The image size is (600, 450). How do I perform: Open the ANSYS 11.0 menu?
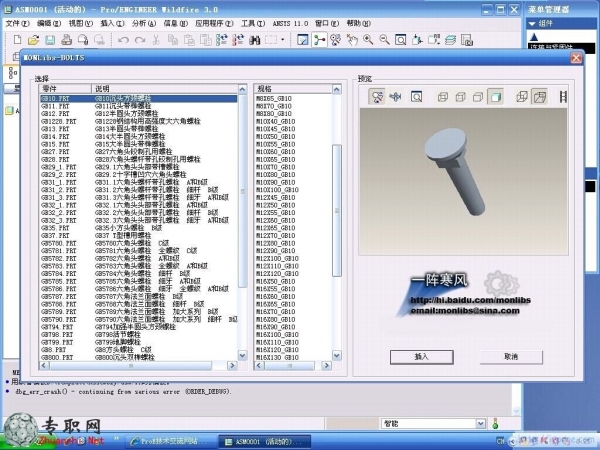288,22
